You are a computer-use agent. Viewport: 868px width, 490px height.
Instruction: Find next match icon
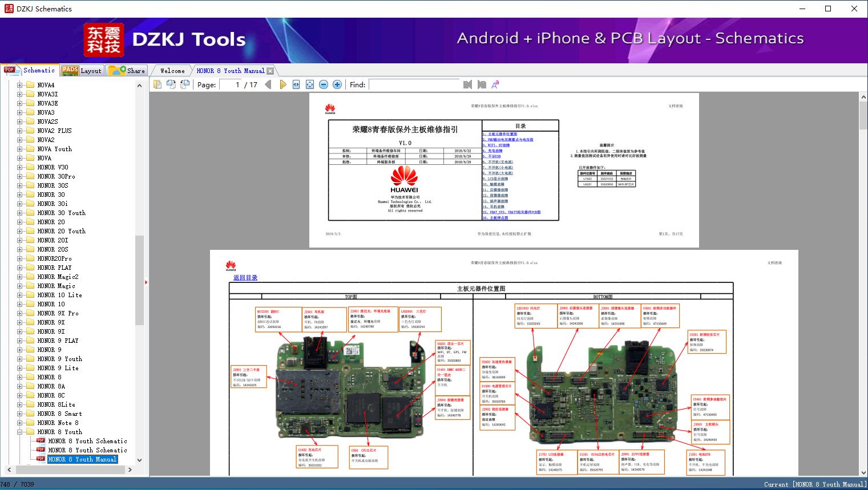482,84
